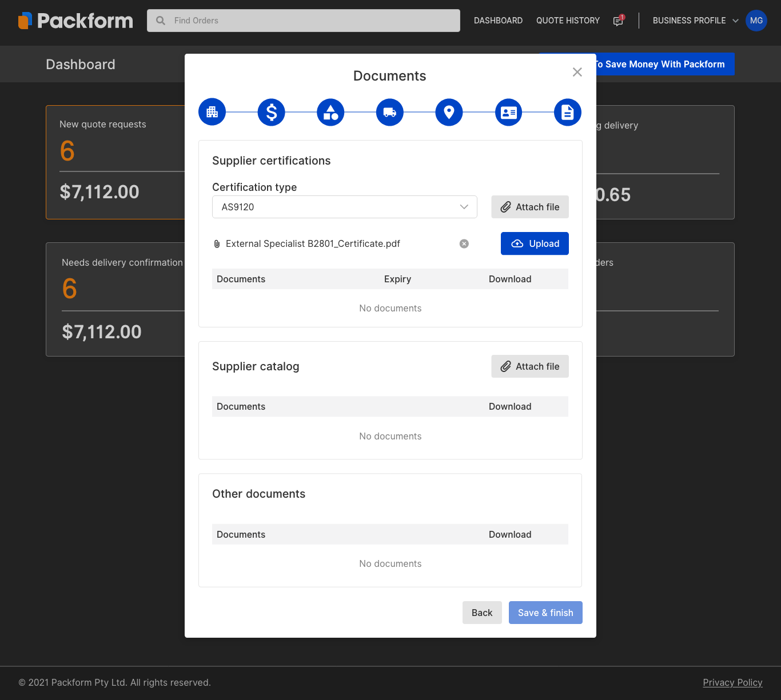The height and width of the screenshot is (700, 781).
Task: Select the shapes products step icon
Action: 330,112
